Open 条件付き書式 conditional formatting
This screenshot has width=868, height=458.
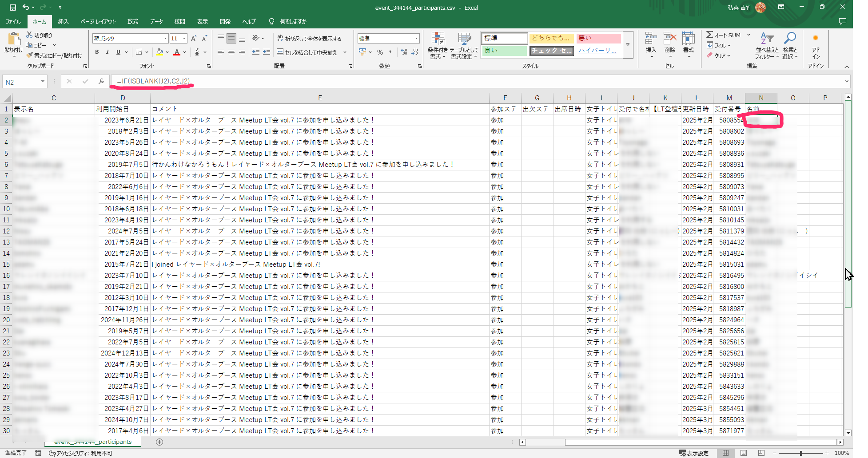(438, 46)
